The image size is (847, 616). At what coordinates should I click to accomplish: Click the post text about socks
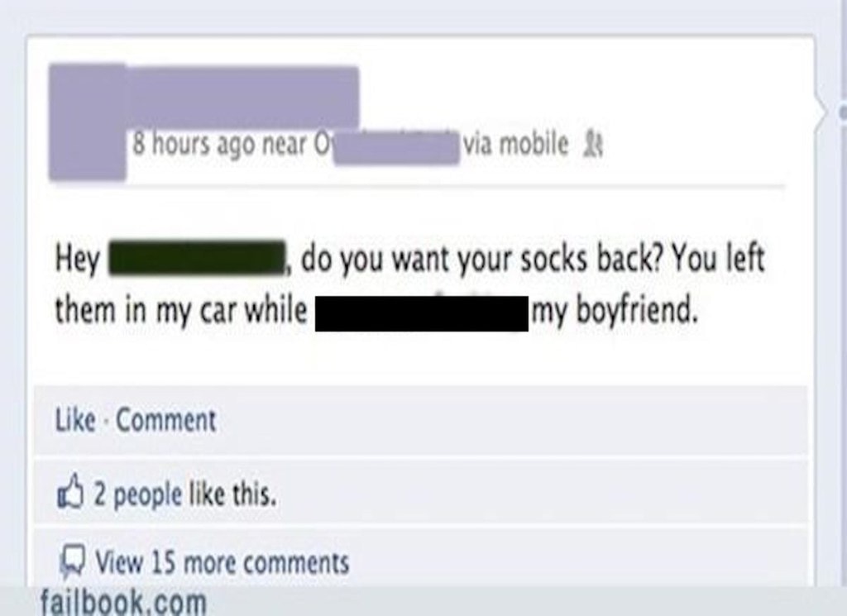point(409,285)
